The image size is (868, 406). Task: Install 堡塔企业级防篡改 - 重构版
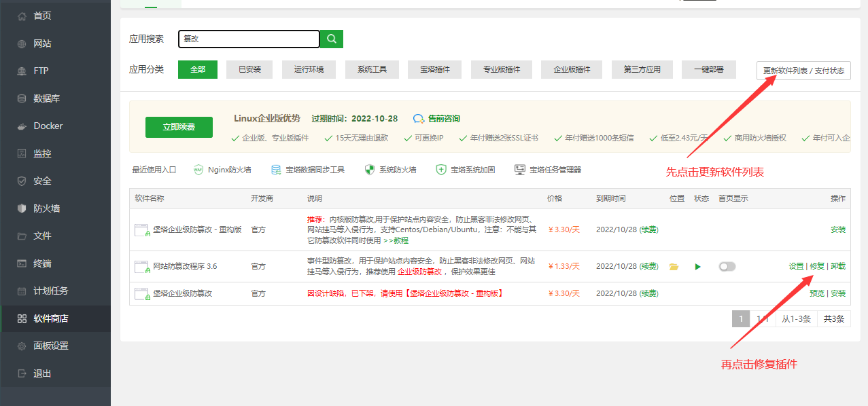point(838,230)
